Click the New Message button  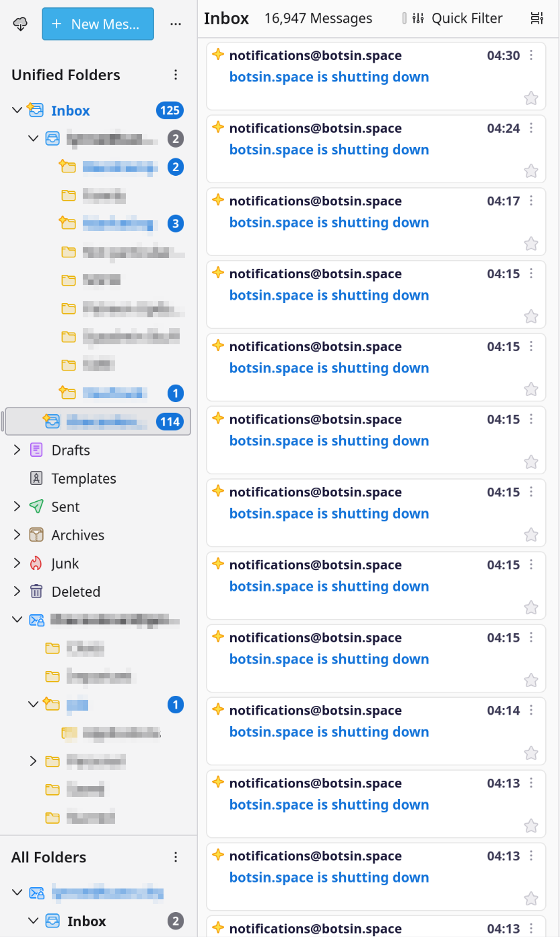pyautogui.click(x=98, y=24)
